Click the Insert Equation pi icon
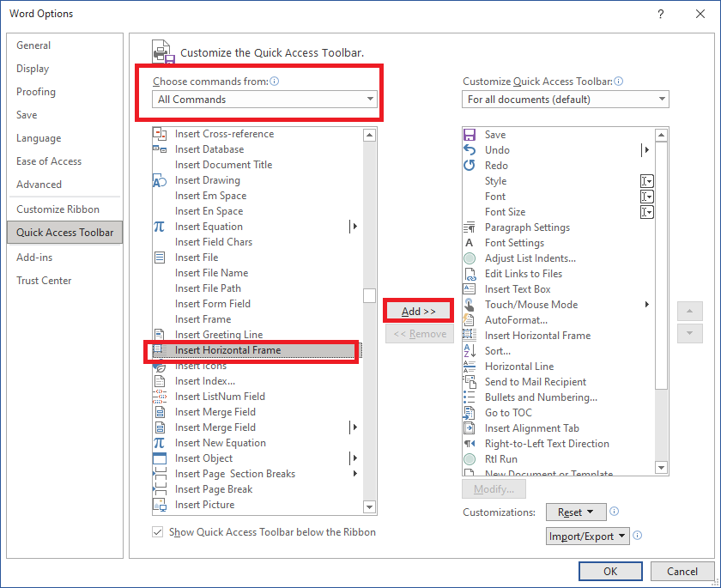The width and height of the screenshot is (721, 588). click(159, 227)
